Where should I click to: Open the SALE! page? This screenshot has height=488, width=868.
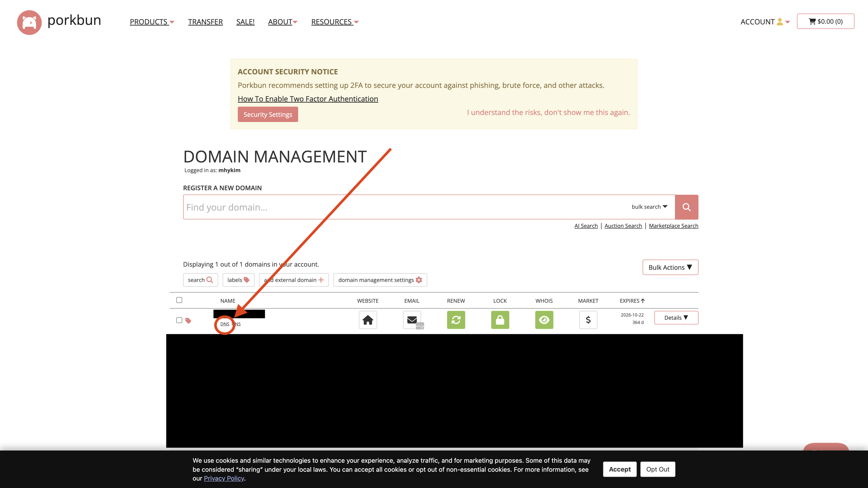pos(245,22)
